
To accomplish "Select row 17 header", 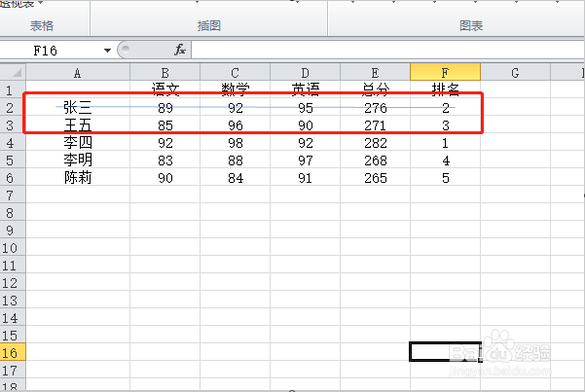I will coord(13,371).
